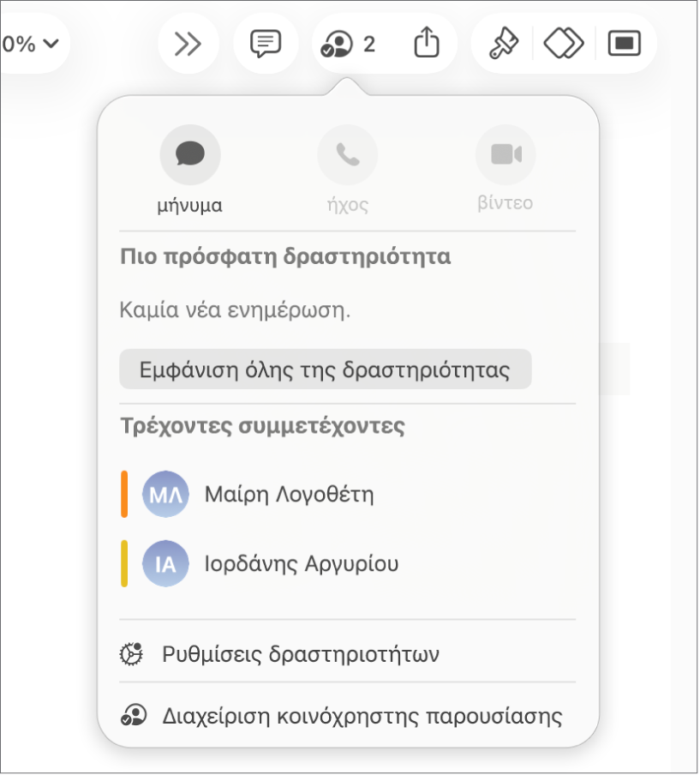The height and width of the screenshot is (775, 700).
Task: Expand the toolbar overflow double-chevron
Action: coord(188,44)
